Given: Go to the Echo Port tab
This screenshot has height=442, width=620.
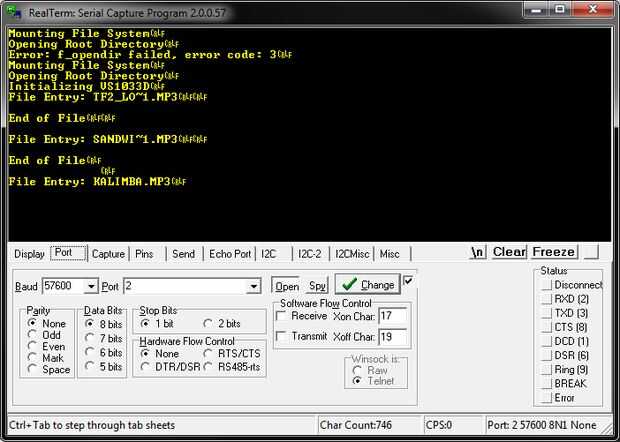Looking at the screenshot, I should [230, 254].
